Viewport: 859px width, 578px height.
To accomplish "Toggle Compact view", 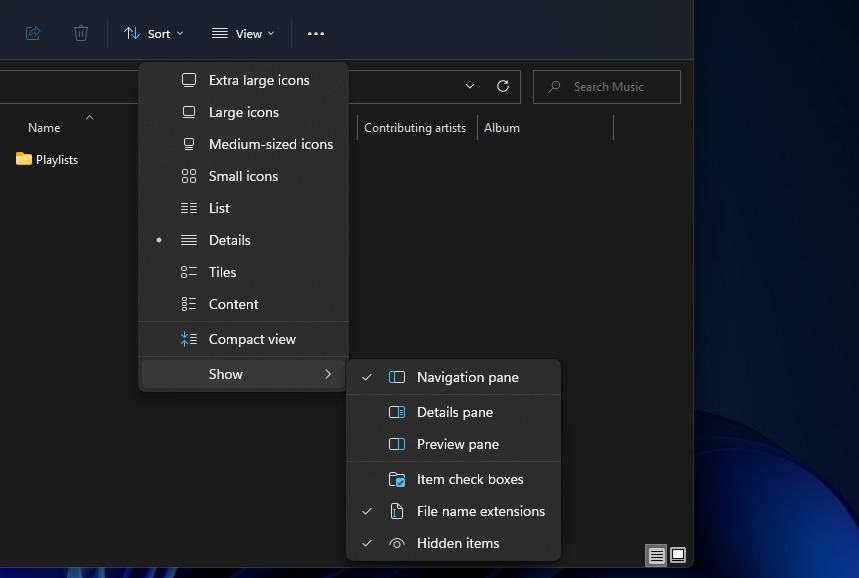I will click(251, 339).
